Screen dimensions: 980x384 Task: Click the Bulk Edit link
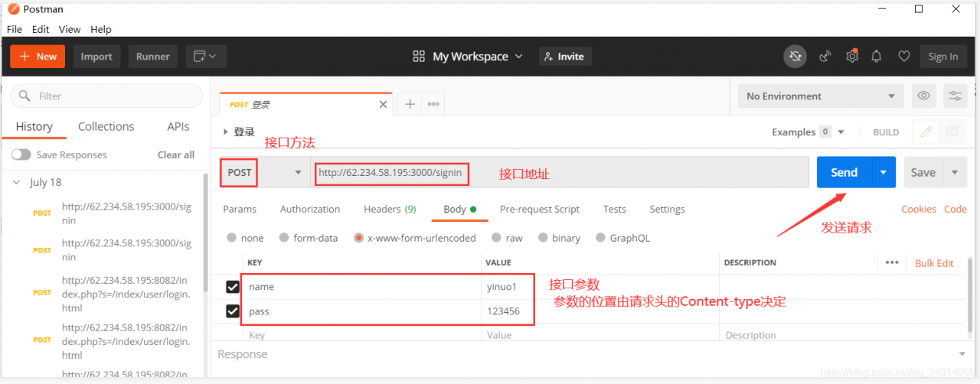click(934, 262)
